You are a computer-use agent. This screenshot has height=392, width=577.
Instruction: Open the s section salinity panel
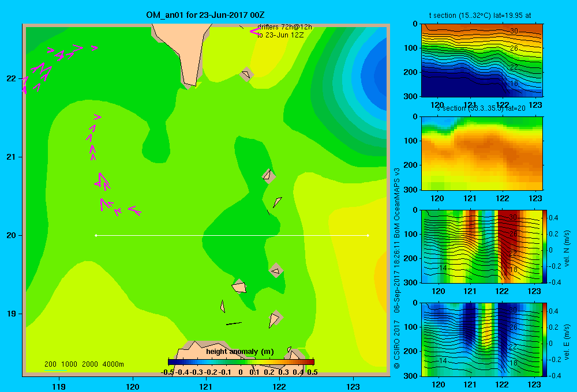(x=482, y=153)
